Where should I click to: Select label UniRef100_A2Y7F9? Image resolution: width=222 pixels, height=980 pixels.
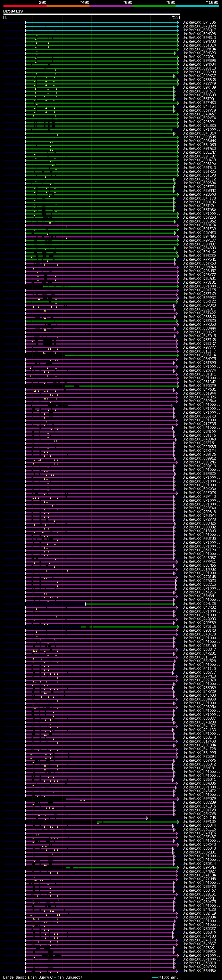(x=199, y=84)
